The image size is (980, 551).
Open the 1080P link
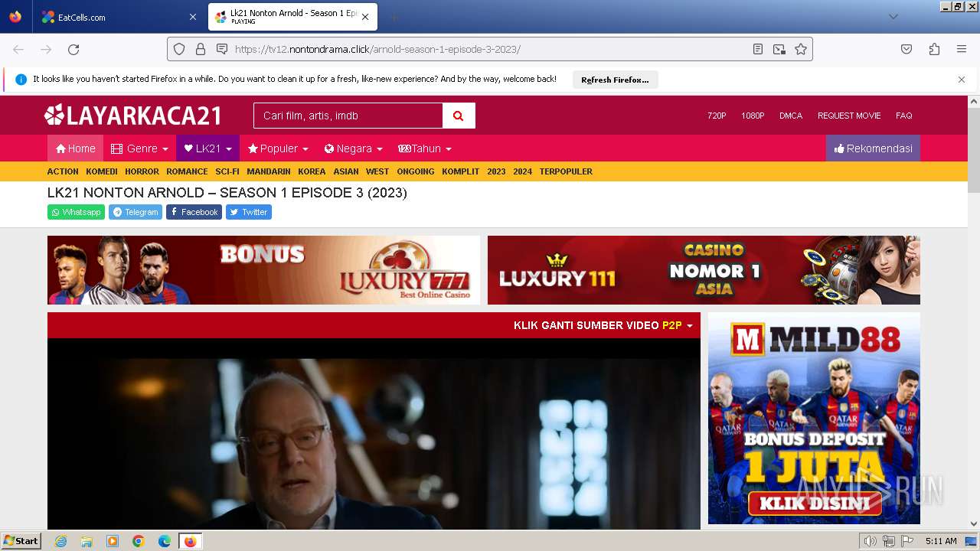[753, 116]
